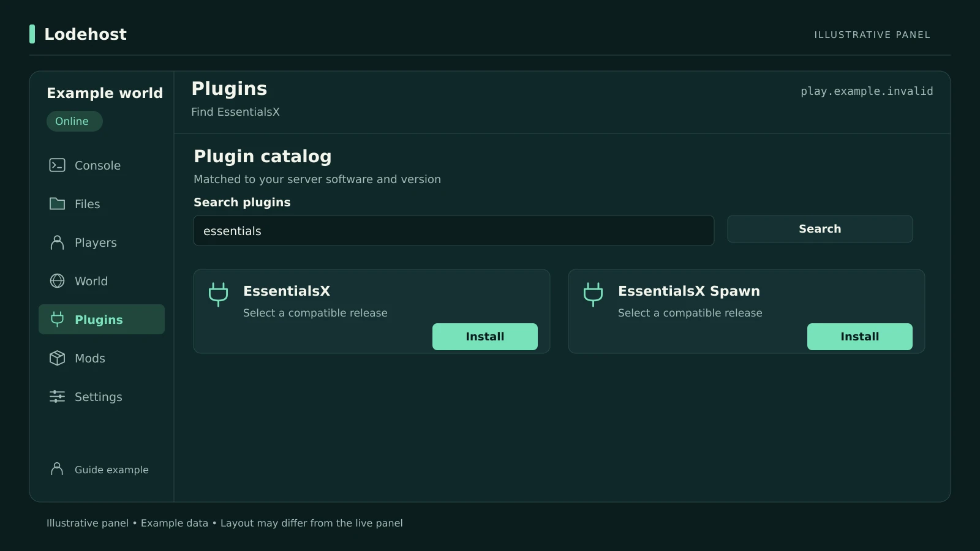
Task: Click the footer note about illustrative panel
Action: coord(225,523)
